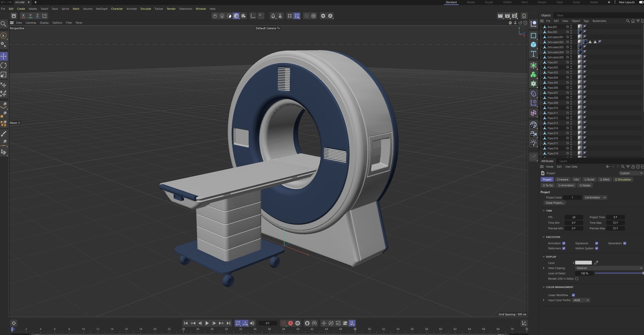
Task: Open the Simulation project tab button
Action: coord(623,180)
